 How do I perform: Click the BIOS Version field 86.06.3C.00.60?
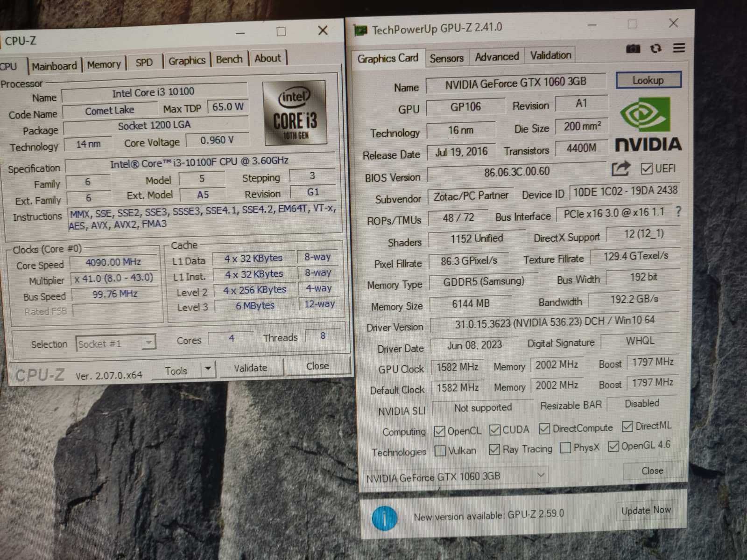[x=517, y=172]
